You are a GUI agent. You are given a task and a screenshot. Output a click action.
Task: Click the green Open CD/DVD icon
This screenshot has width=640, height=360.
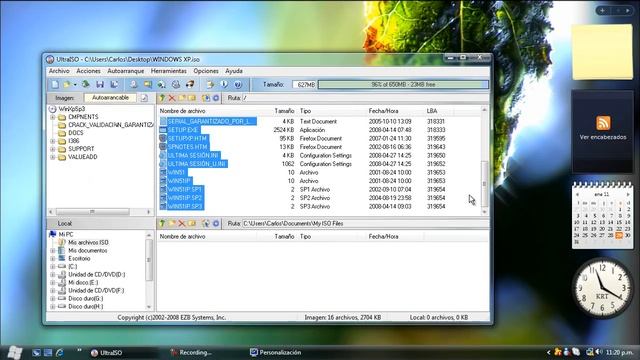[x=86, y=84]
